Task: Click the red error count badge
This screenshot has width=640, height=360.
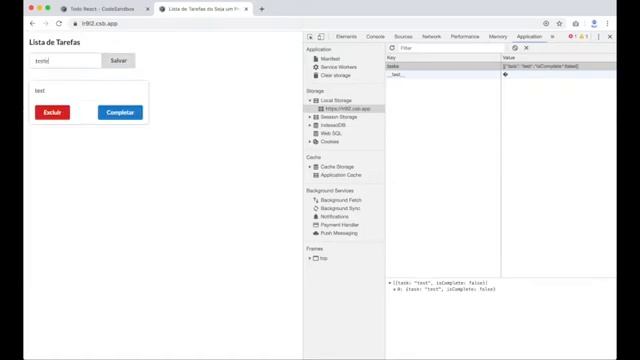Action: click(572, 37)
